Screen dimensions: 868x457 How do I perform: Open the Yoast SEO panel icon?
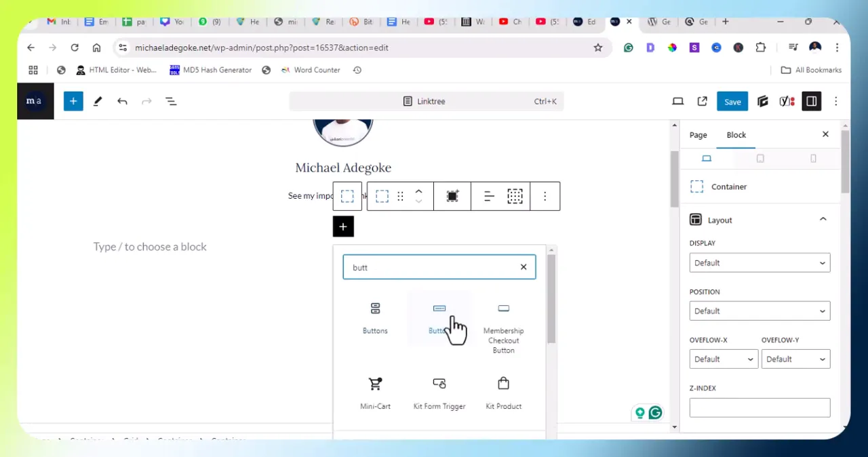coord(787,101)
